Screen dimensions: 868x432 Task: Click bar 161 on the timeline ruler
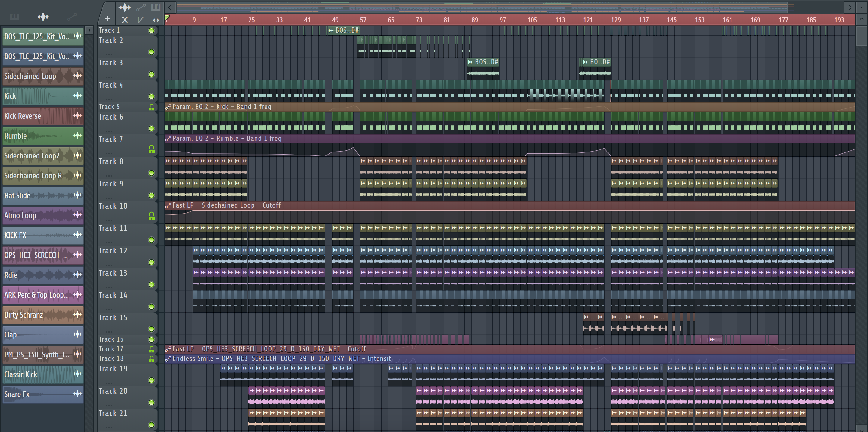click(x=727, y=20)
